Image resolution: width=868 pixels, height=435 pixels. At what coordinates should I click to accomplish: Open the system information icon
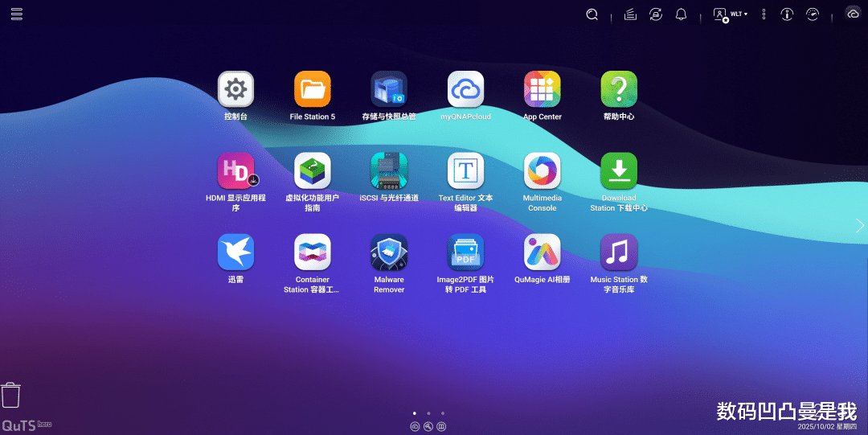pos(787,14)
